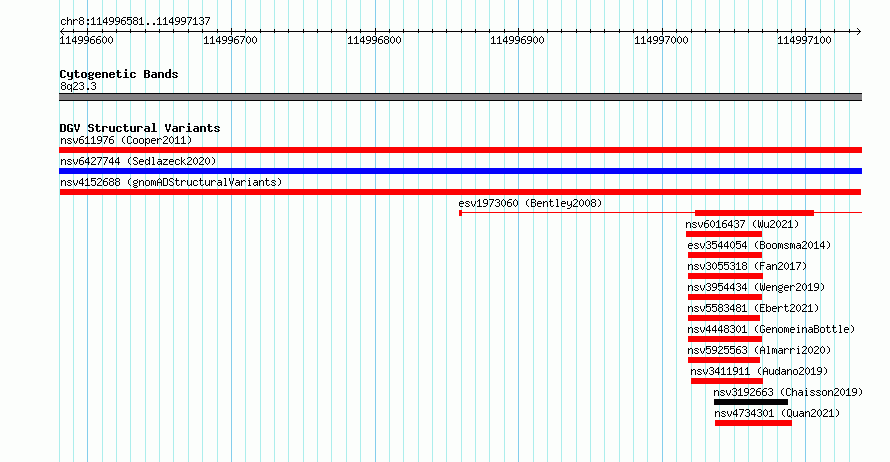Image resolution: width=890 pixels, height=462 pixels.
Task: Select the red bar under nsv3954434 Wenger2019
Action: pos(725,297)
